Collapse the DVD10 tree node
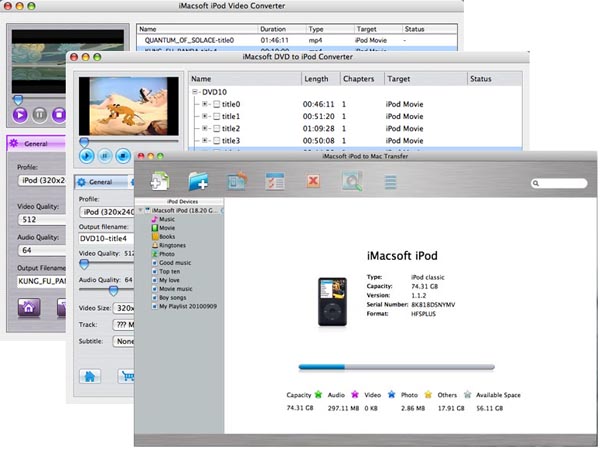Viewport: 600px width, 449px height. [x=195, y=92]
